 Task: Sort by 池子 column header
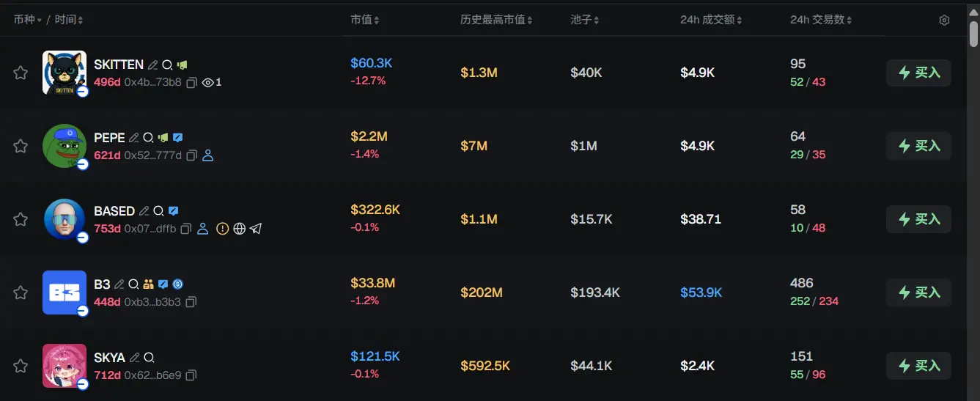[584, 20]
